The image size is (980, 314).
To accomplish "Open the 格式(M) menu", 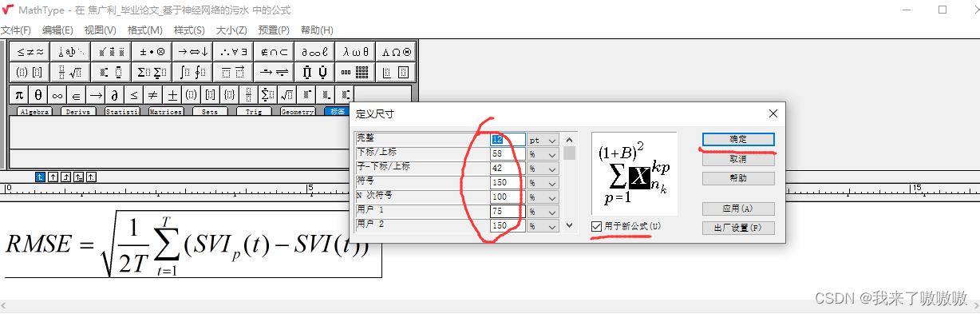I will click(145, 30).
